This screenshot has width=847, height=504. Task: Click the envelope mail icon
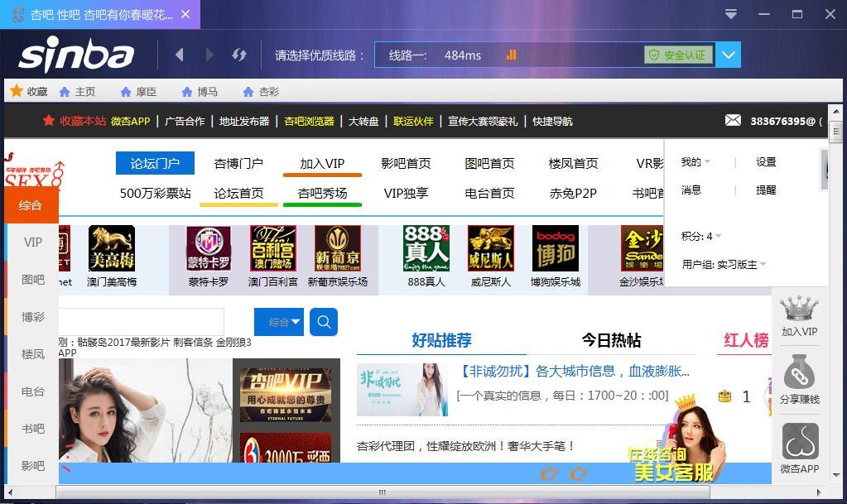pyautogui.click(x=733, y=121)
